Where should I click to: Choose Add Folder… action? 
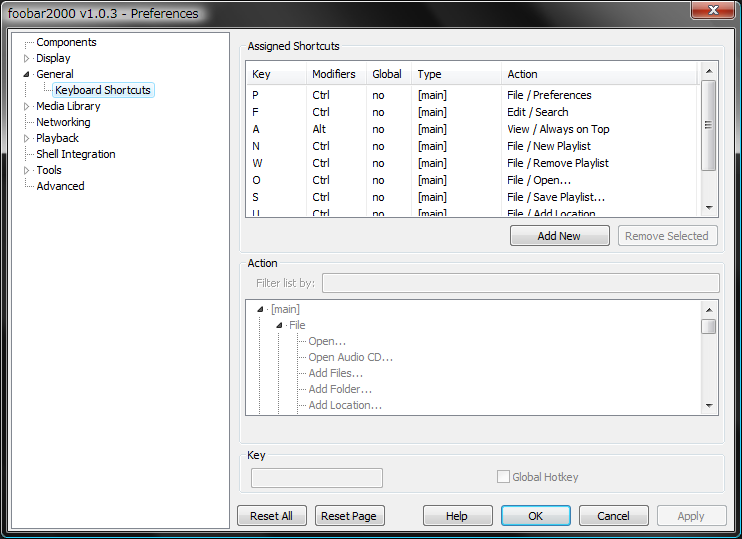340,389
